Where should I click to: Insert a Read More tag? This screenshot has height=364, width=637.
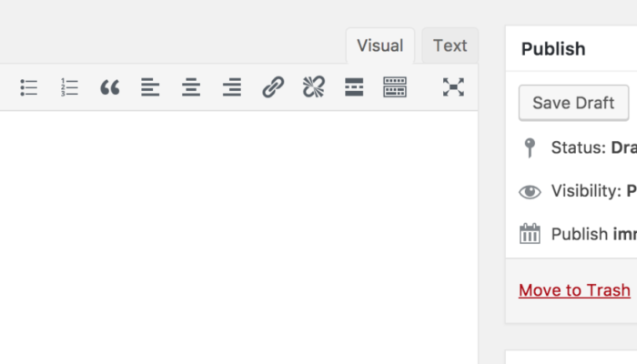click(x=354, y=87)
